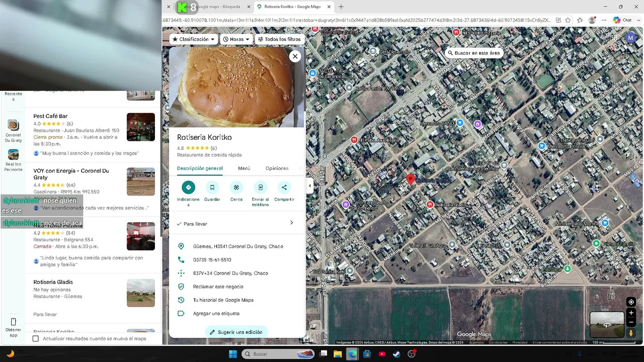This screenshot has width=644, height=362.
Task: Click the address icon for Güemes, H3541
Action: [181, 246]
